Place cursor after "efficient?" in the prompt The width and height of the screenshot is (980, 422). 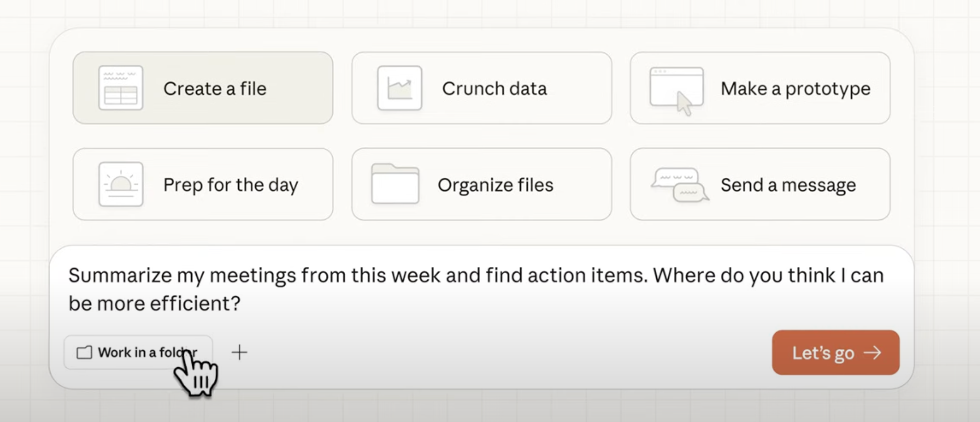coord(242,304)
